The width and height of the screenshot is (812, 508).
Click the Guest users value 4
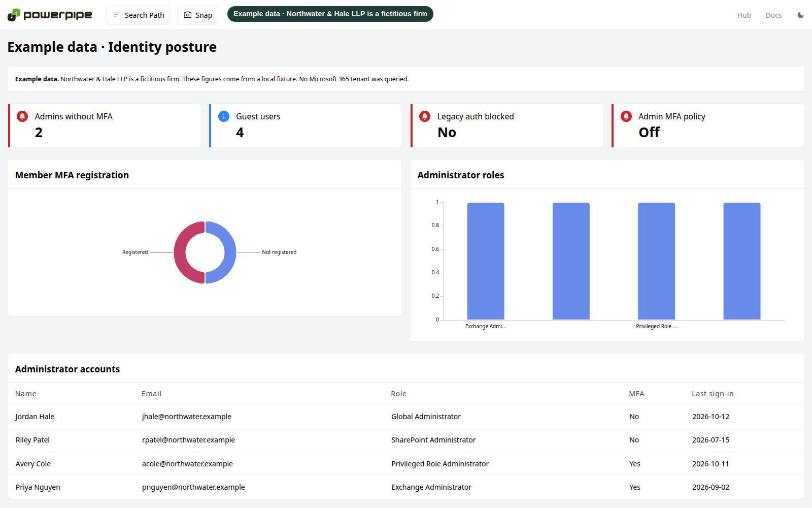pyautogui.click(x=240, y=133)
